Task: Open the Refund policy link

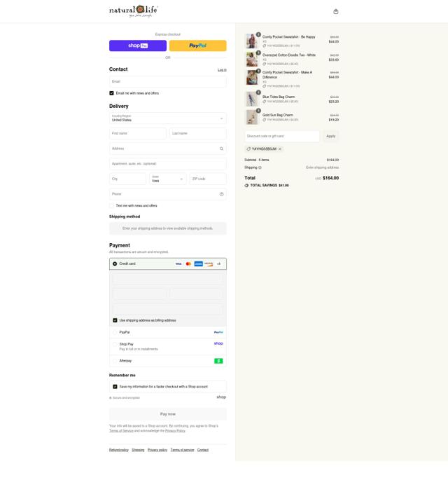Action: pos(119,450)
